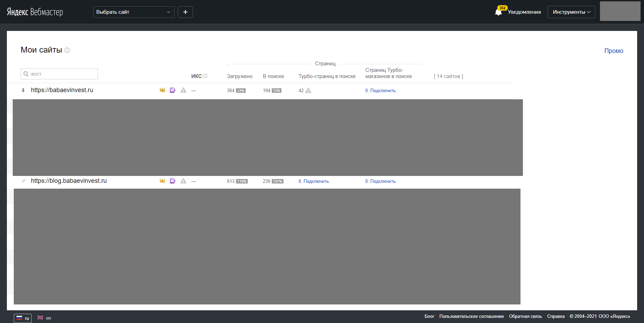This screenshot has height=323, width=644.
Task: Click Turbo pages count 42 for babaevinvest.ru
Action: (301, 91)
